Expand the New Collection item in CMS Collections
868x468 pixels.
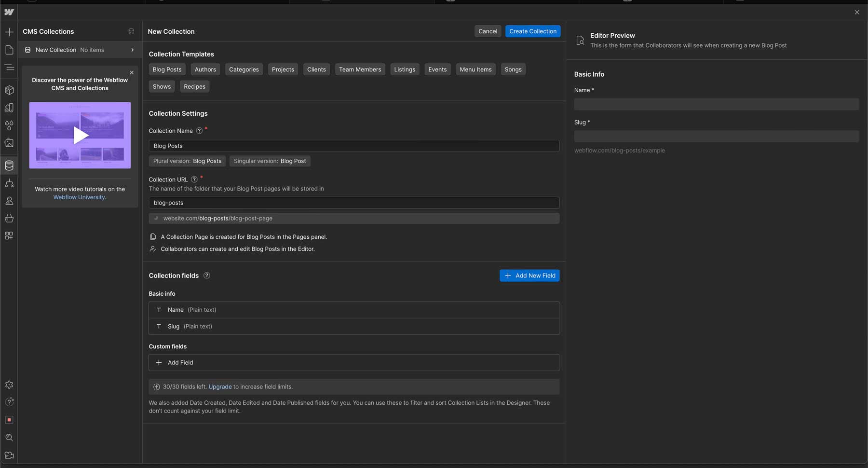[x=132, y=50]
